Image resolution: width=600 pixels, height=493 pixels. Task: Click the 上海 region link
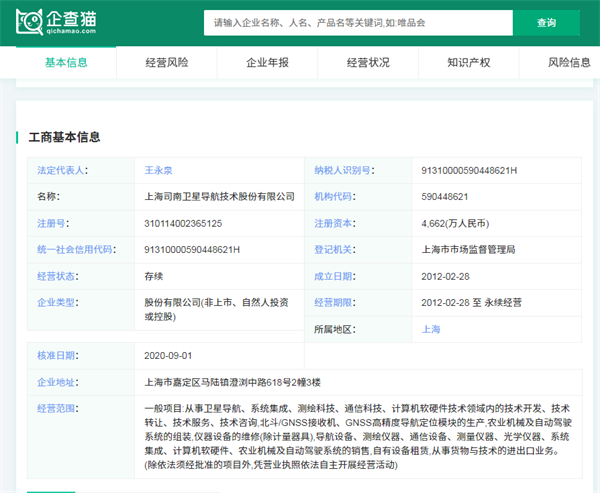432,329
